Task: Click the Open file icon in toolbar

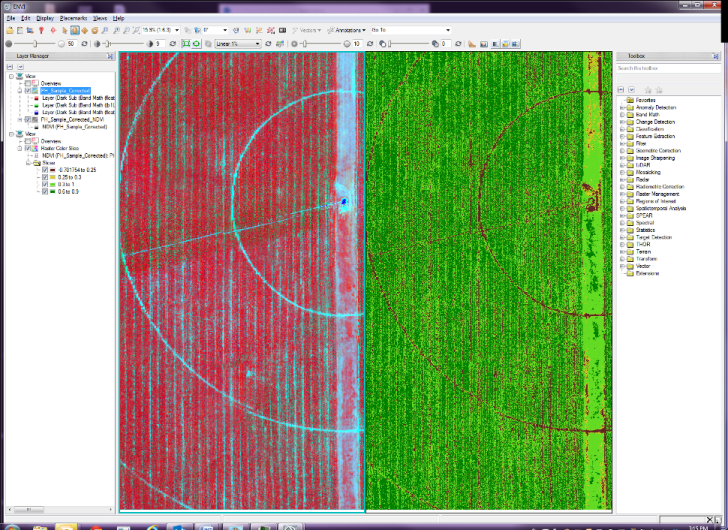Action: pos(9,31)
